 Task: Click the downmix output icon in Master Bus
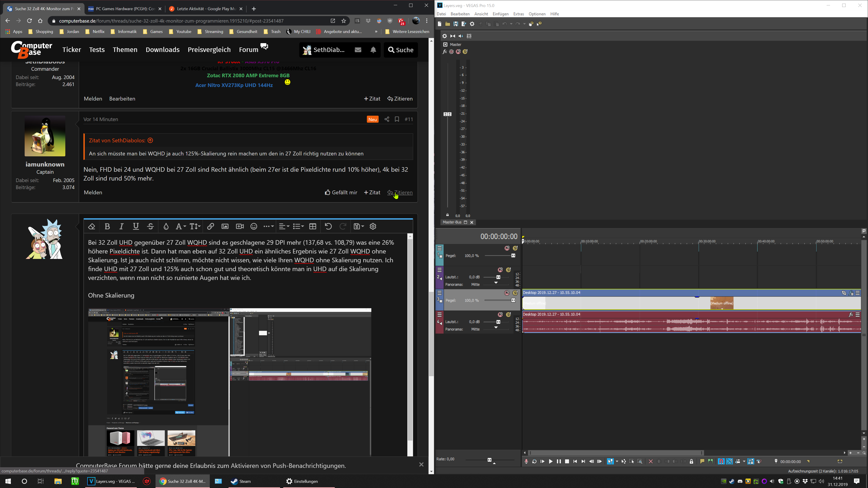pos(453,36)
